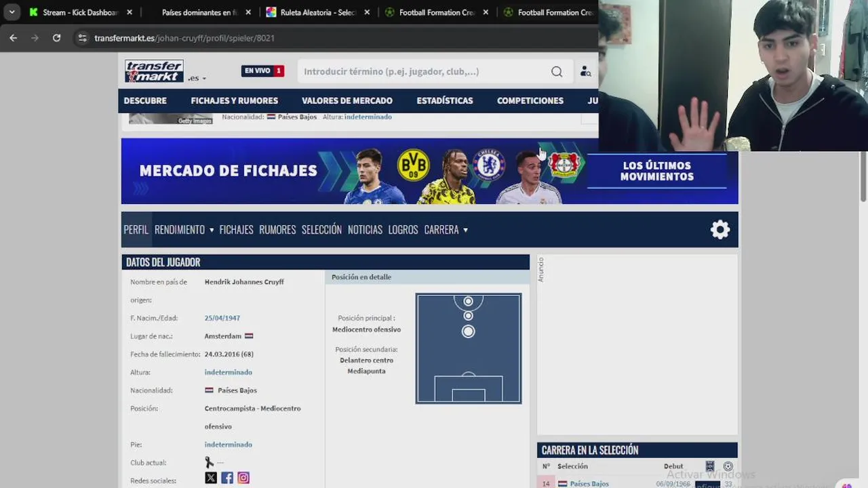This screenshot has width=868, height=488.
Task: Open the Facebook social icon
Action: pyautogui.click(x=227, y=478)
